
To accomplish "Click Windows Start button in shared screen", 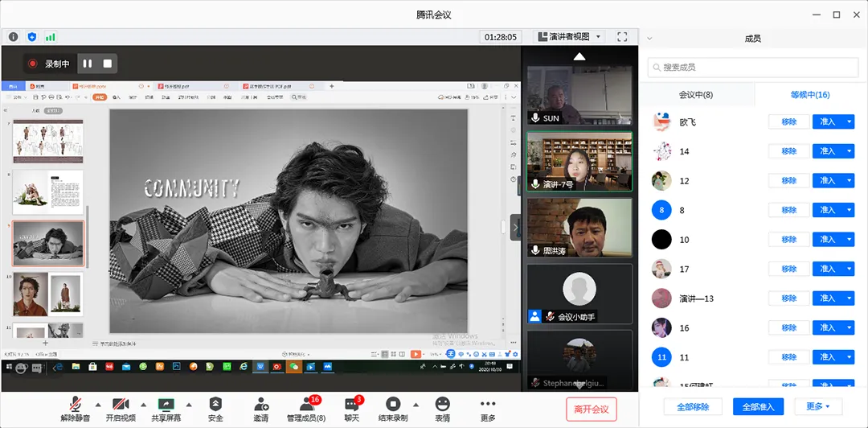I will pyautogui.click(x=9, y=367).
